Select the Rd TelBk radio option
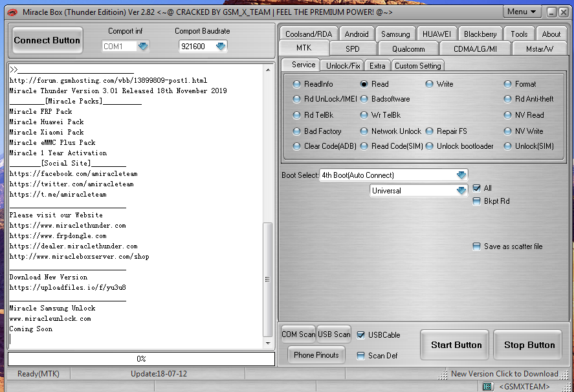 [313, 115]
